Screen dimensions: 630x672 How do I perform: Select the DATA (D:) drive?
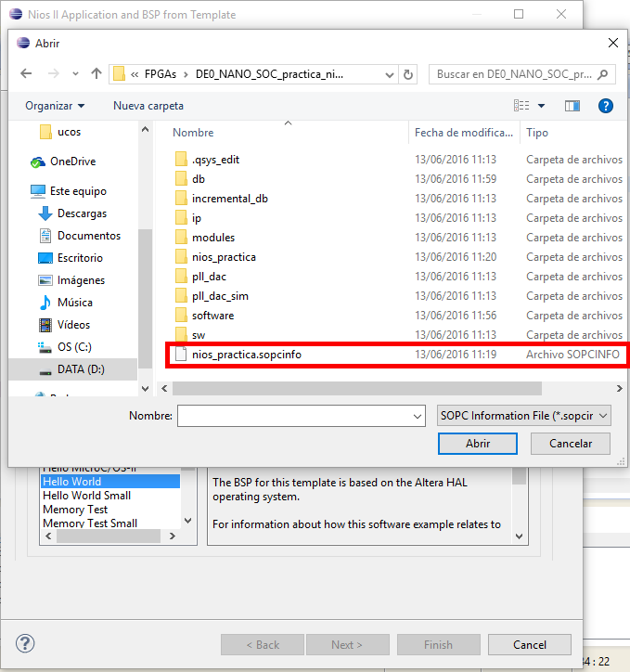click(72, 369)
